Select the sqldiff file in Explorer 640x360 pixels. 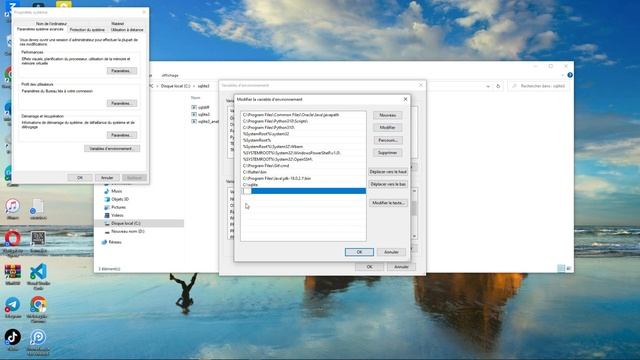tap(200, 107)
